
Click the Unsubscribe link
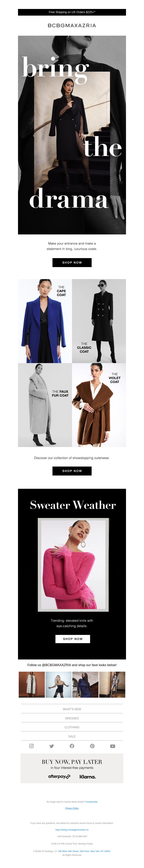click(x=91, y=802)
